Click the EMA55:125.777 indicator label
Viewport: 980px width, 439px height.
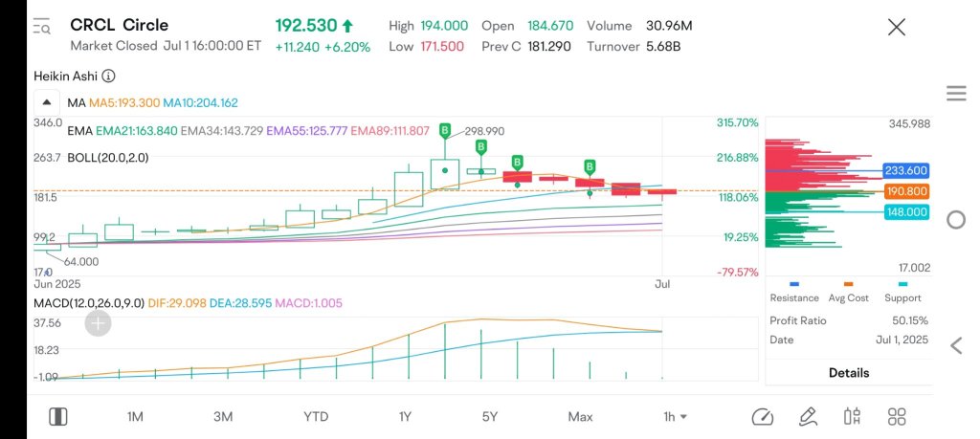tap(307, 131)
